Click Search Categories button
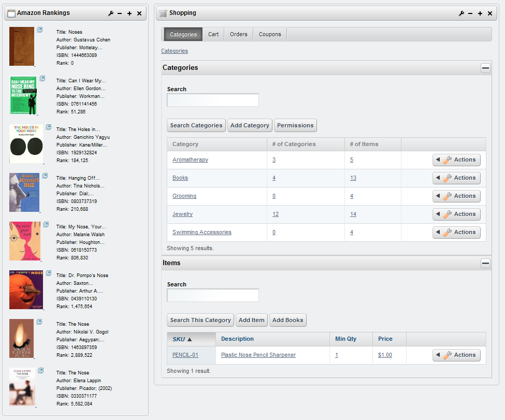The image size is (505, 420). click(x=196, y=126)
